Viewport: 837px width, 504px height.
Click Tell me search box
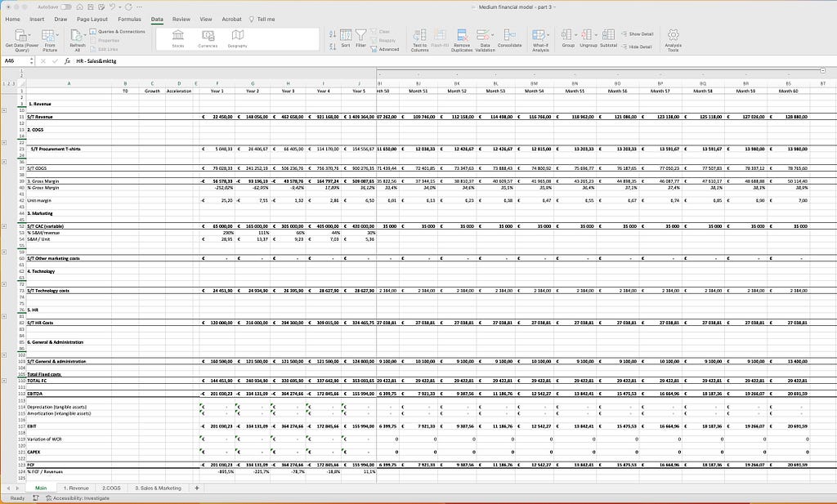(262, 20)
